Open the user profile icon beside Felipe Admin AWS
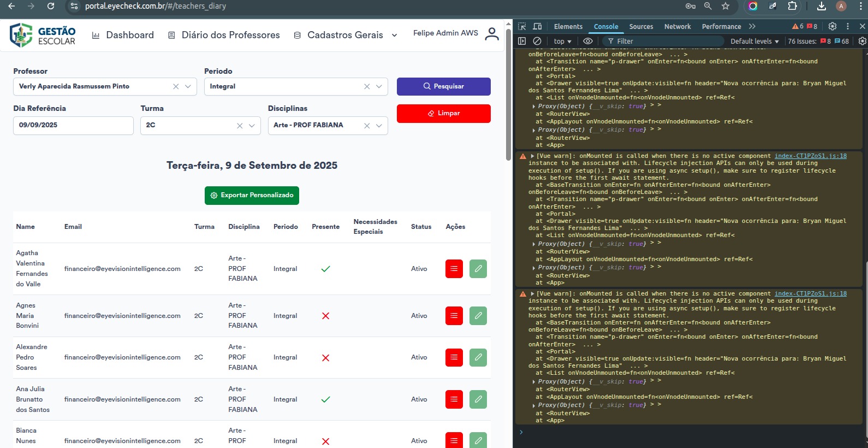This screenshot has width=868, height=448. pyautogui.click(x=491, y=34)
